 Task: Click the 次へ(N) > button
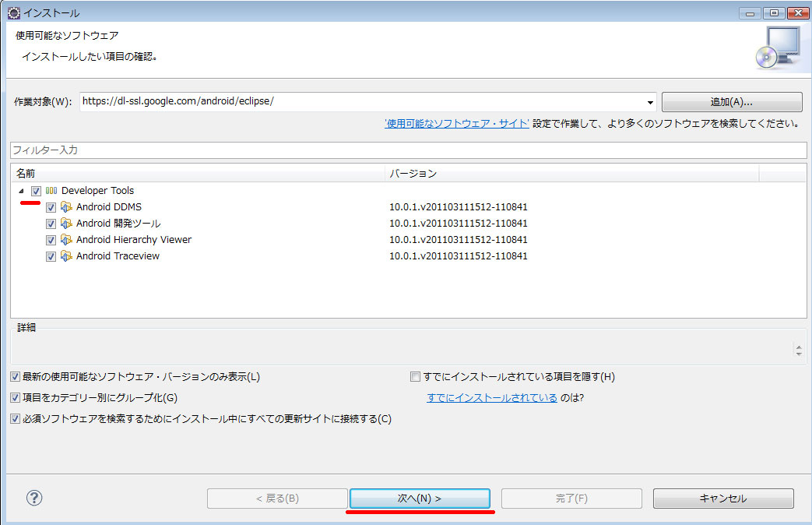click(x=420, y=499)
